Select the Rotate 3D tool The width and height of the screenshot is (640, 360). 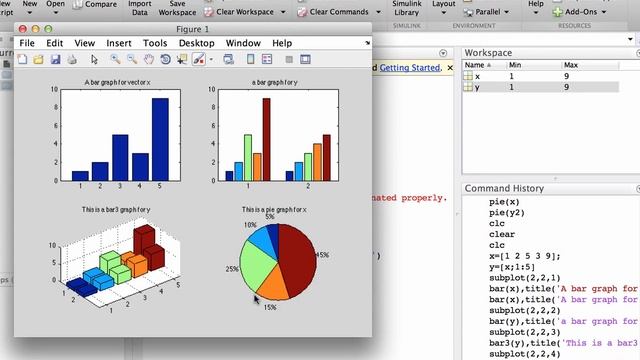click(165, 60)
